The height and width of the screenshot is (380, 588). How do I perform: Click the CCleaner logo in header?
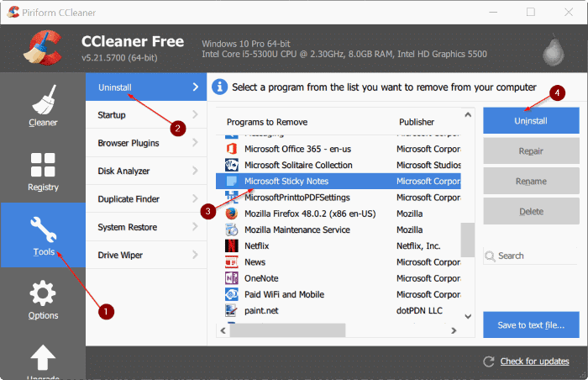[x=43, y=48]
